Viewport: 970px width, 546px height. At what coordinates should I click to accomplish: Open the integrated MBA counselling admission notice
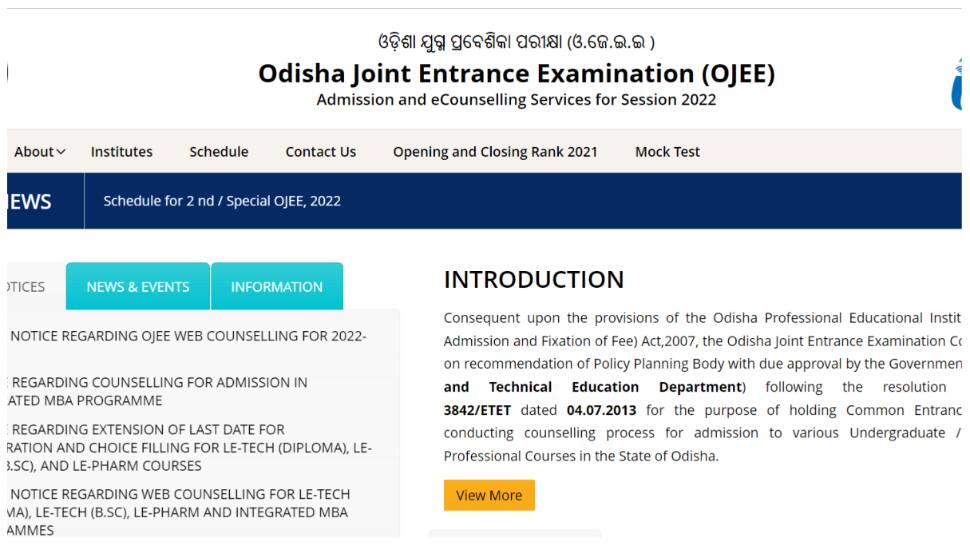(158, 391)
